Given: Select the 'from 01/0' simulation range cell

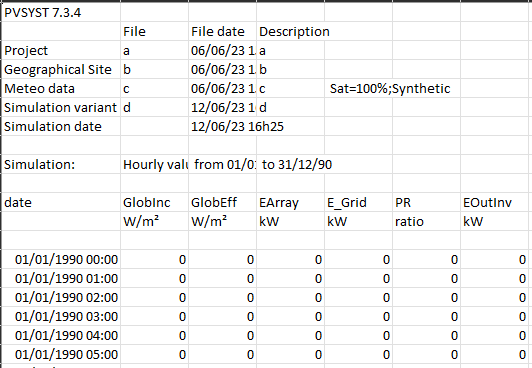Looking at the screenshot, I should tap(222, 164).
